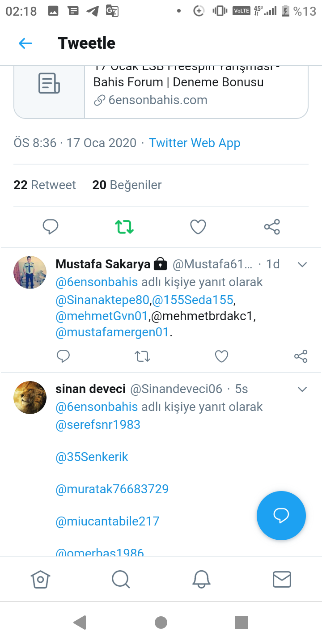Reply to the main tweet

pyautogui.click(x=51, y=227)
